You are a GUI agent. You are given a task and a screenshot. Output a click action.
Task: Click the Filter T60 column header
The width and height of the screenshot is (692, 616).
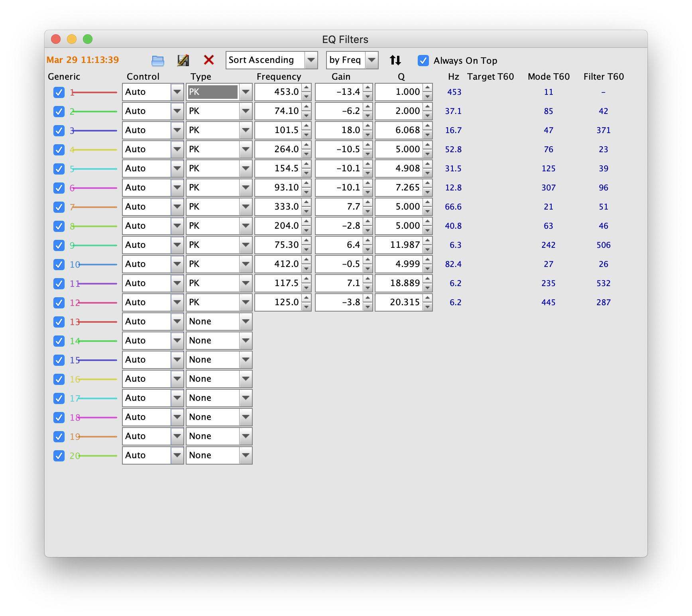pos(604,77)
